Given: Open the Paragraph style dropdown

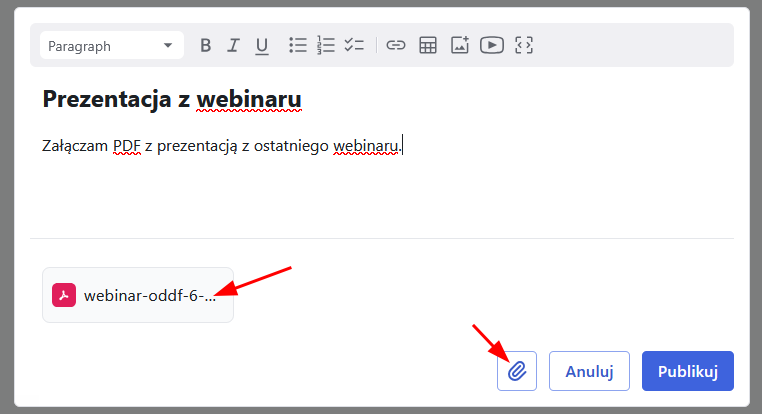Looking at the screenshot, I should tap(112, 46).
